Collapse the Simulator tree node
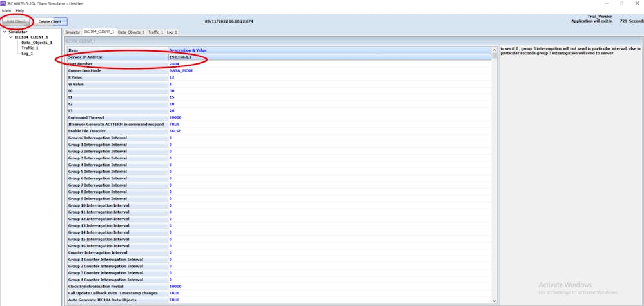This screenshot has width=644, height=306. coord(5,31)
